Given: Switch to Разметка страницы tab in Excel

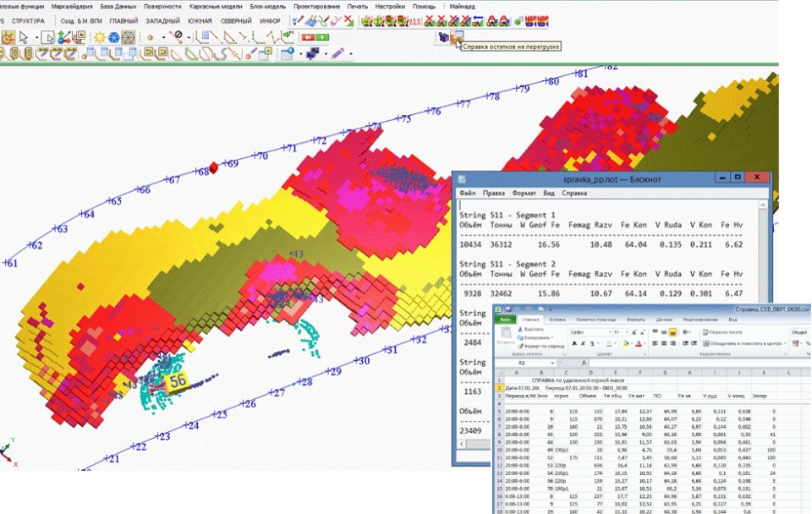Looking at the screenshot, I should [x=596, y=320].
